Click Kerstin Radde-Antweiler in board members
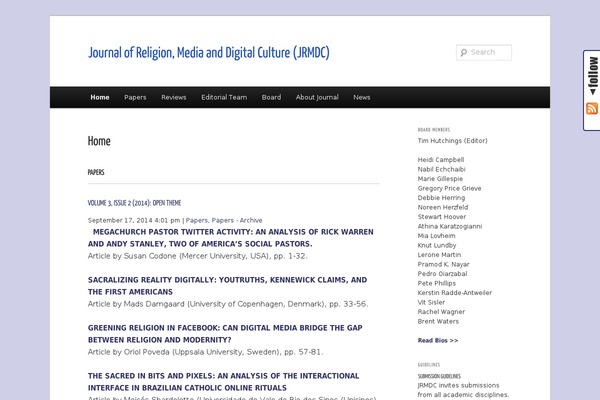 (x=455, y=293)
